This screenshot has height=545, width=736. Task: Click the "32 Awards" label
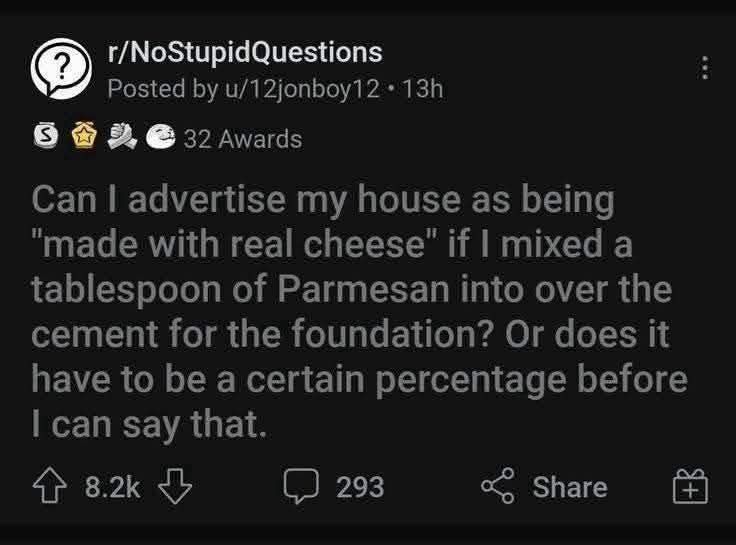(x=243, y=139)
